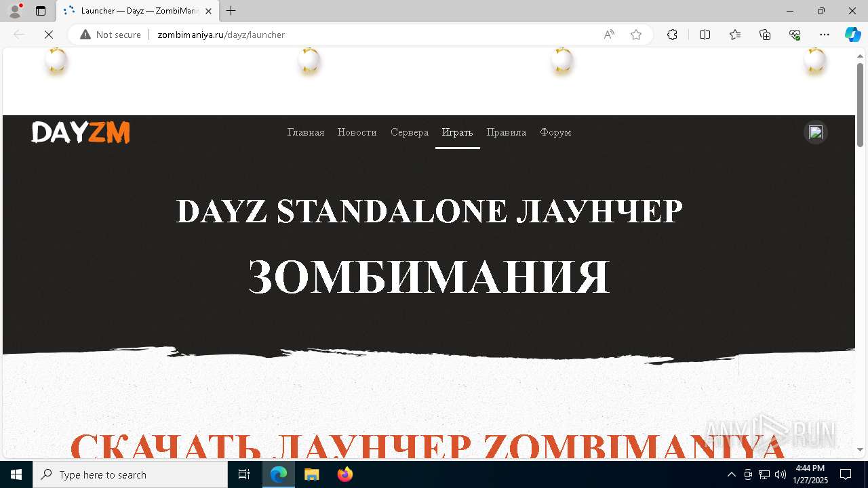
Task: Toggle Split screen view icon
Action: 705,35
